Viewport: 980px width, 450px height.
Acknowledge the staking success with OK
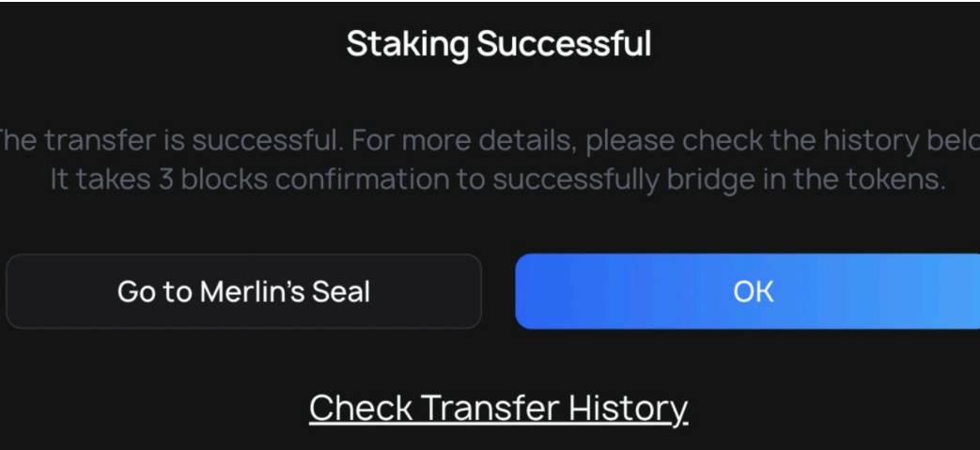point(748,291)
